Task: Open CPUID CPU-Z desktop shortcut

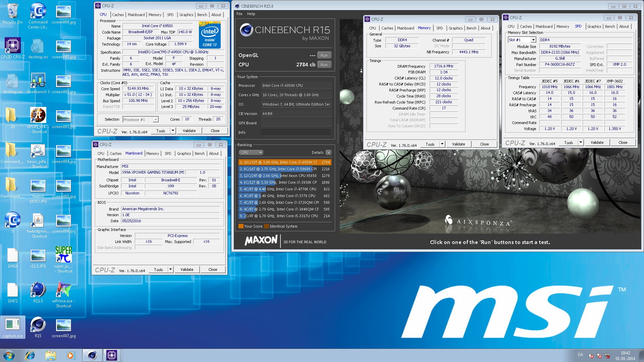Action: [x=13, y=49]
